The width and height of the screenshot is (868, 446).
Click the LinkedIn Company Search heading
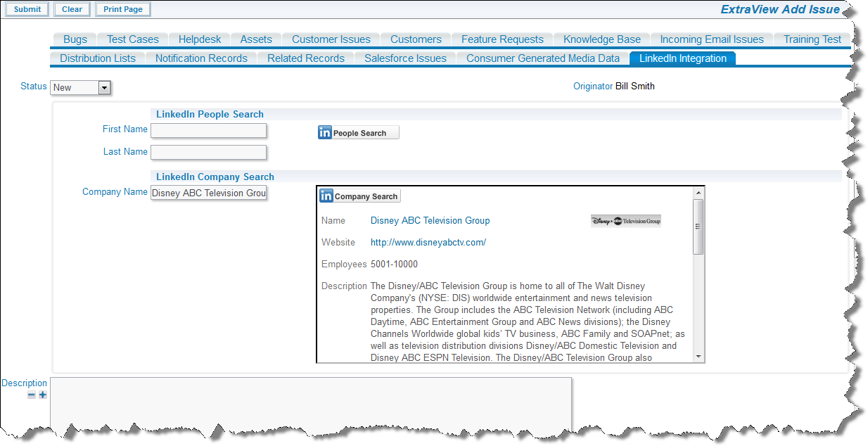215,177
